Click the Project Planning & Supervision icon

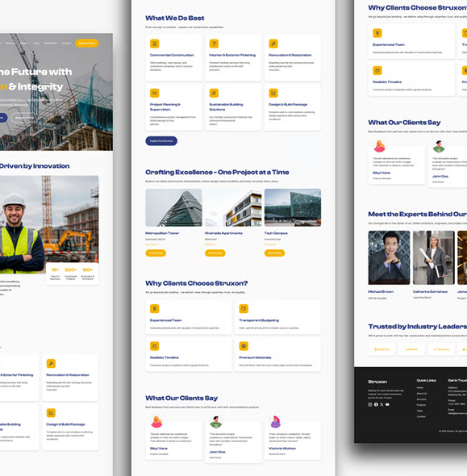154,93
